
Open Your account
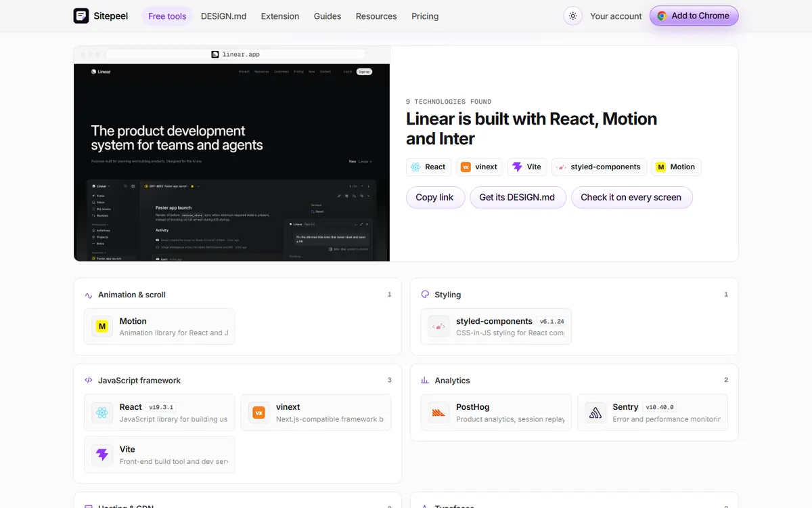point(616,16)
